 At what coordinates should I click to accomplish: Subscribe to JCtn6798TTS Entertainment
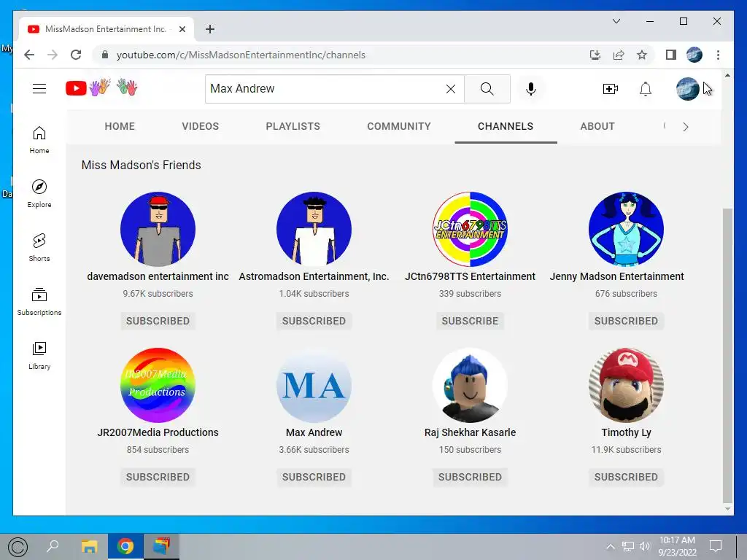[x=470, y=321]
